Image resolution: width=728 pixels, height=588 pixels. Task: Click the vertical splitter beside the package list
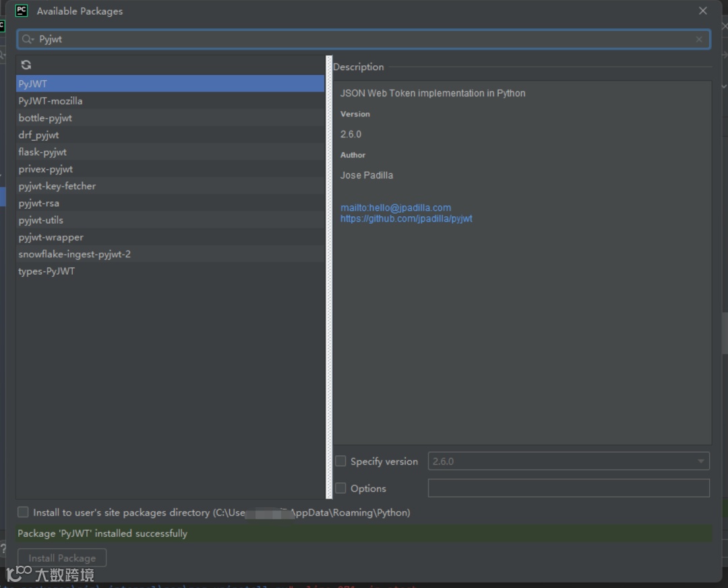[329, 277]
